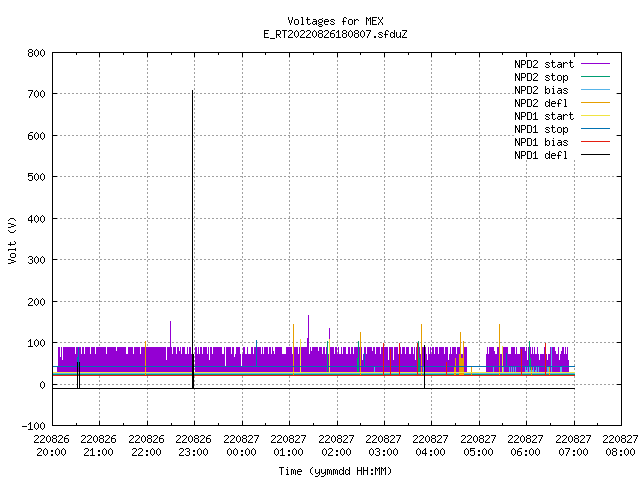640x480 pixels.
Task: Click the "NPD2 start" legend label
Action: coord(544,64)
